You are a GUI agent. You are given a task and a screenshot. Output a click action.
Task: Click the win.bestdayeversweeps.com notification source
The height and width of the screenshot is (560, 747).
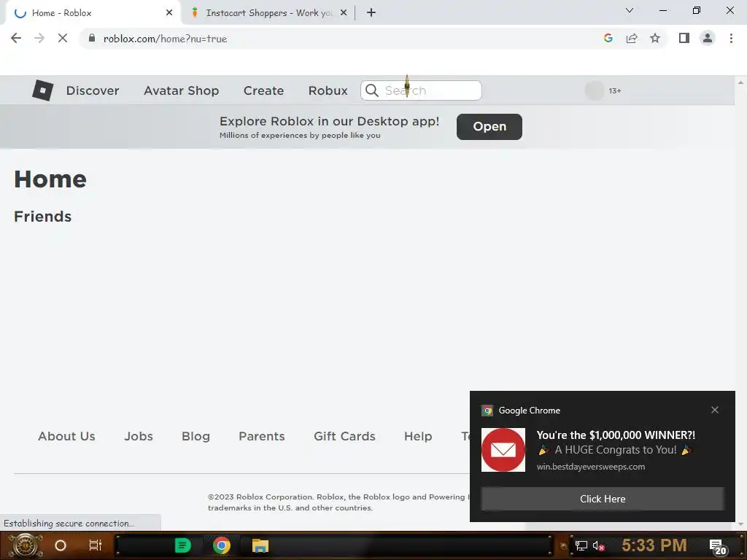click(591, 467)
